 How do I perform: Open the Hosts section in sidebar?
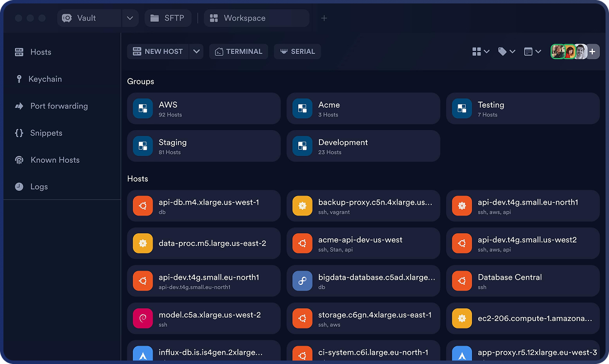(x=40, y=52)
